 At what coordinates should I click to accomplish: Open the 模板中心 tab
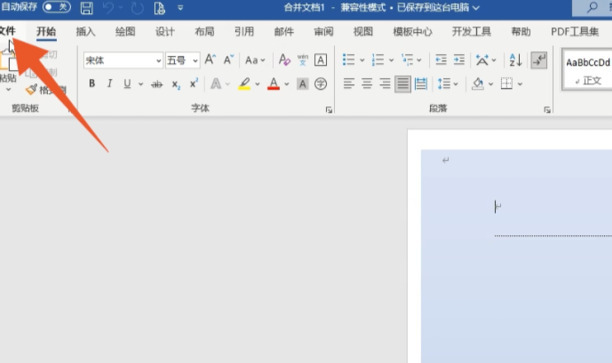coord(413,31)
